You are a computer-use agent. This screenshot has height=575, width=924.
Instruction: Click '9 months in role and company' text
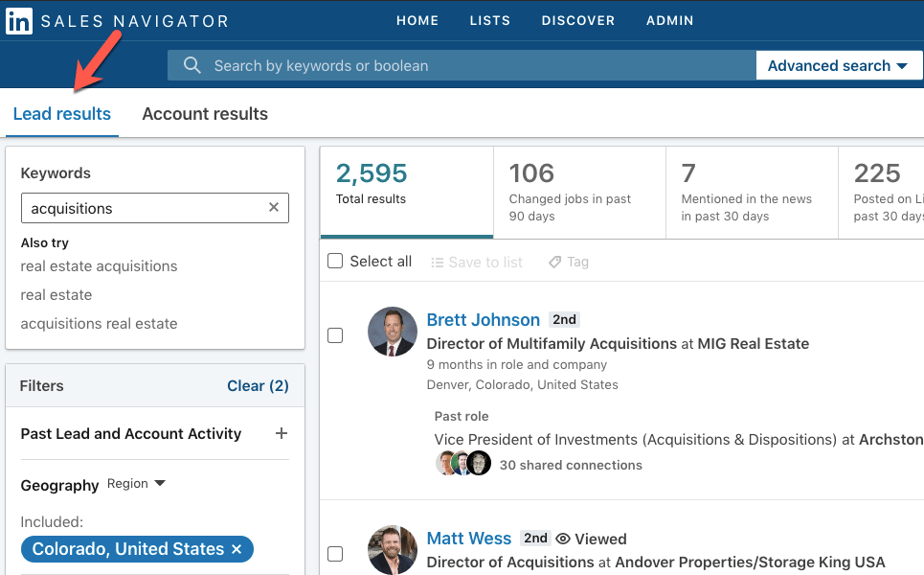coord(517,364)
